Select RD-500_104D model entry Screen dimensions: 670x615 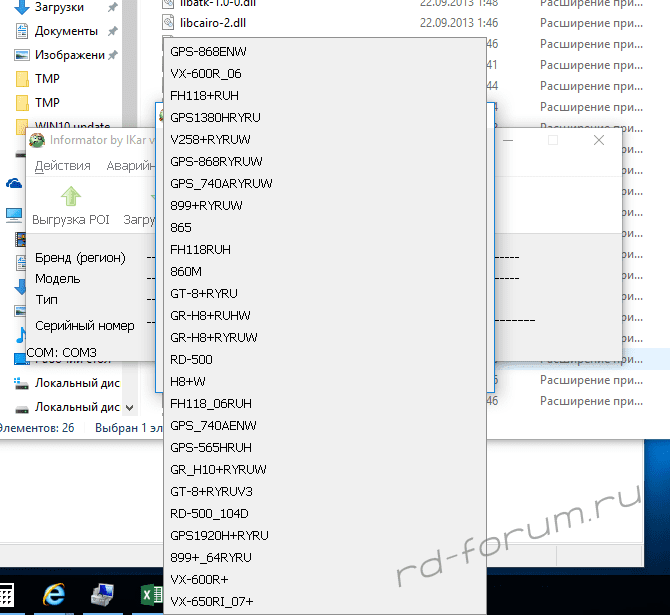[x=325, y=514]
